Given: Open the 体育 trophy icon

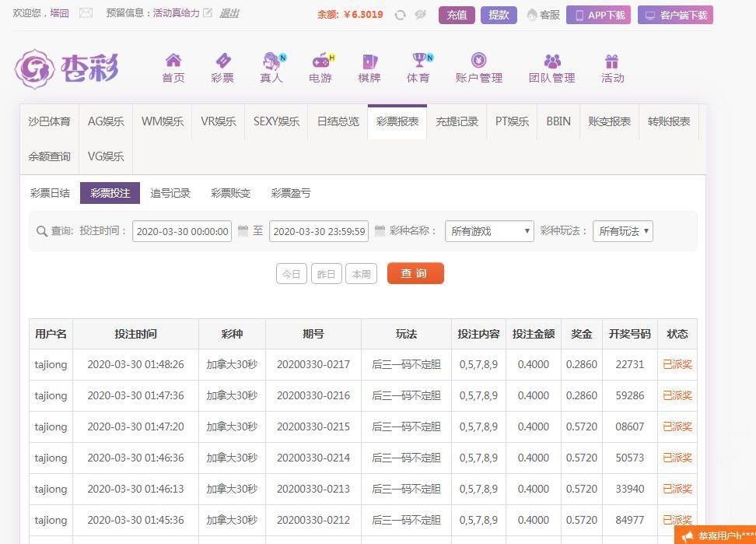Looking at the screenshot, I should pyautogui.click(x=418, y=61).
